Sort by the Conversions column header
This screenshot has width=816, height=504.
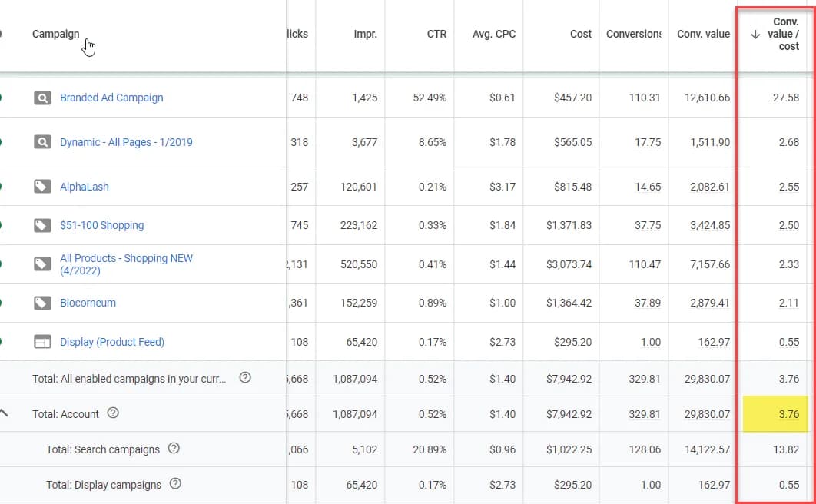633,34
